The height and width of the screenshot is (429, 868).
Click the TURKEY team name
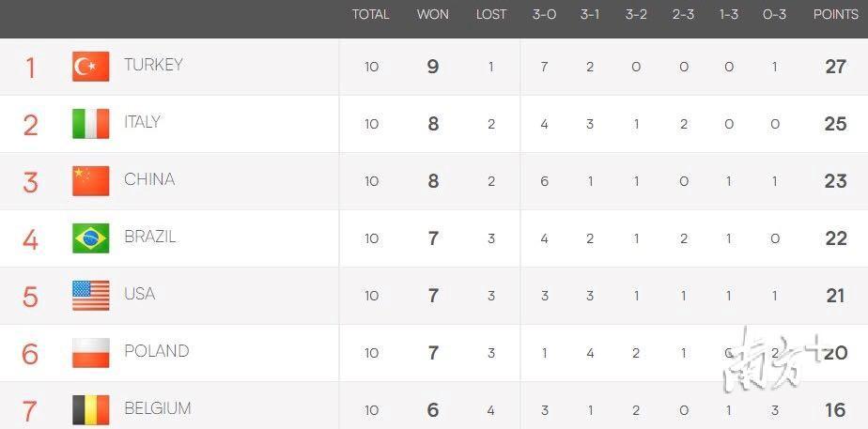[153, 65]
